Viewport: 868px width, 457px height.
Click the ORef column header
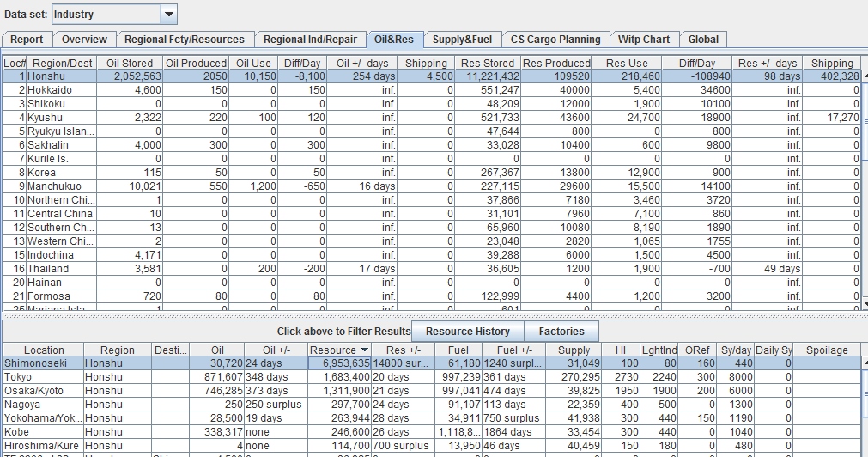pos(697,350)
